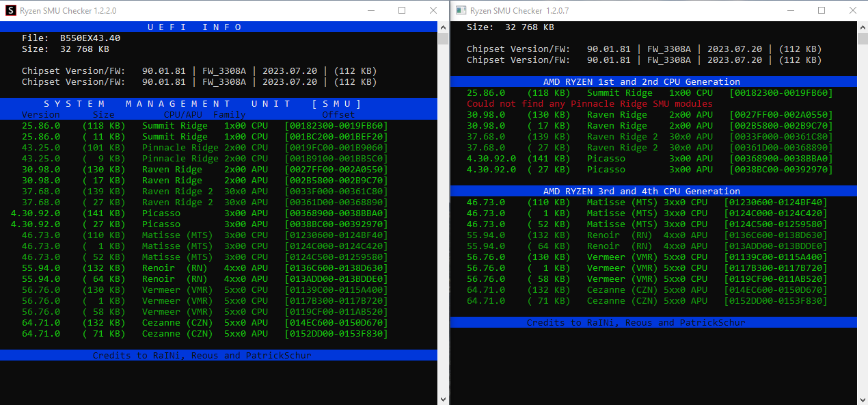The height and width of the screenshot is (405, 868).
Task: Maximize the Ryzen SMU Checker 1.2.2.0 window
Action: tap(402, 10)
